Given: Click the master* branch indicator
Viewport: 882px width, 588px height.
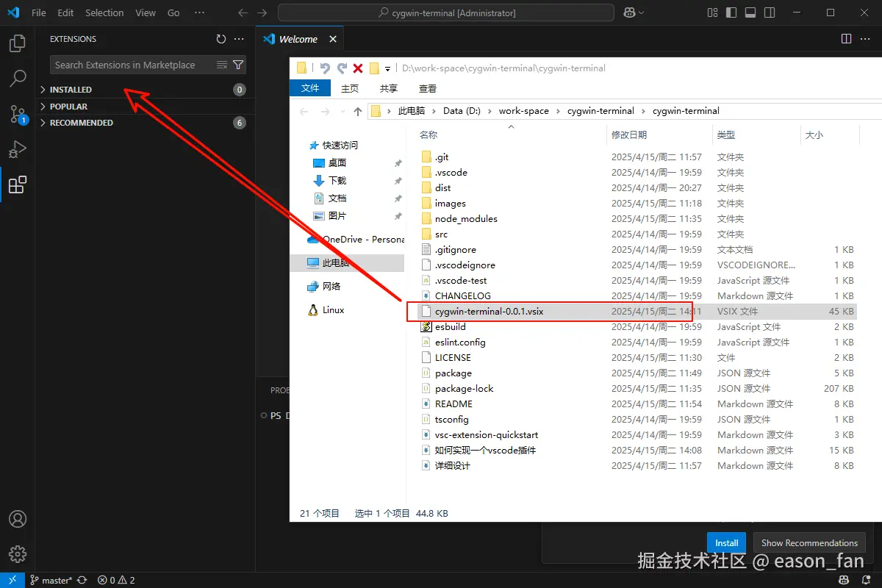Looking at the screenshot, I should [x=51, y=580].
